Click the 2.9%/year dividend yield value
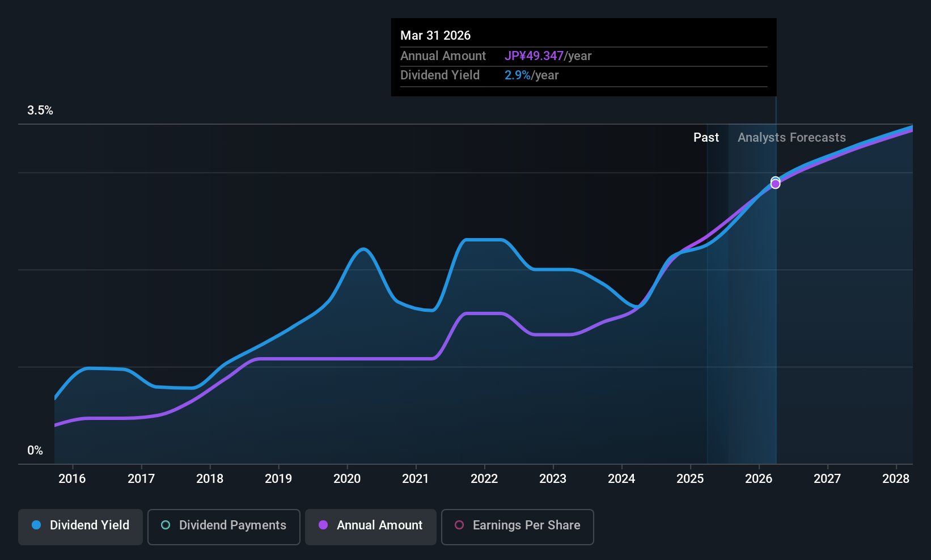The width and height of the screenshot is (931, 560). pyautogui.click(x=531, y=75)
